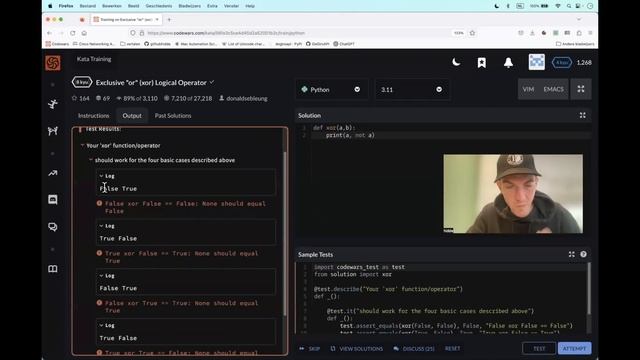Collapse "Your 'xor' function/operator" group

(x=82, y=145)
